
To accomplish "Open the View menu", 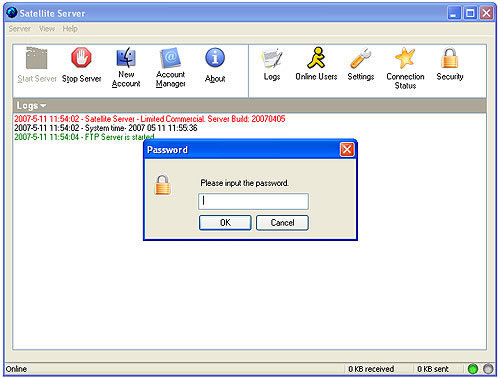I will click(x=47, y=29).
